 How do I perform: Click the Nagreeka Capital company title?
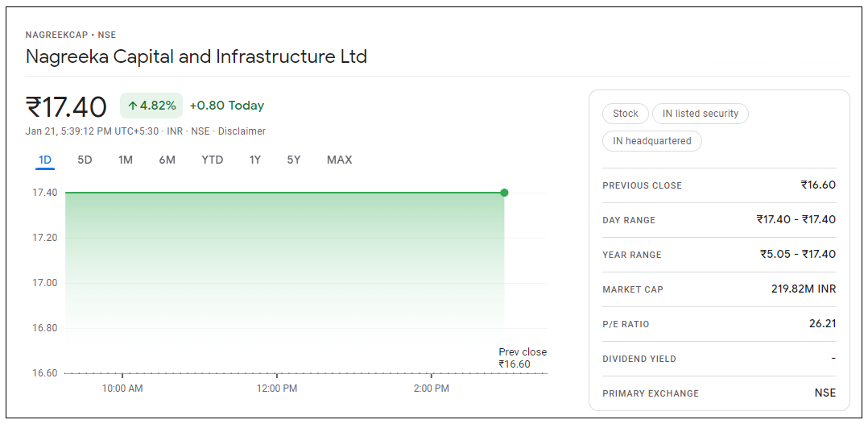196,57
